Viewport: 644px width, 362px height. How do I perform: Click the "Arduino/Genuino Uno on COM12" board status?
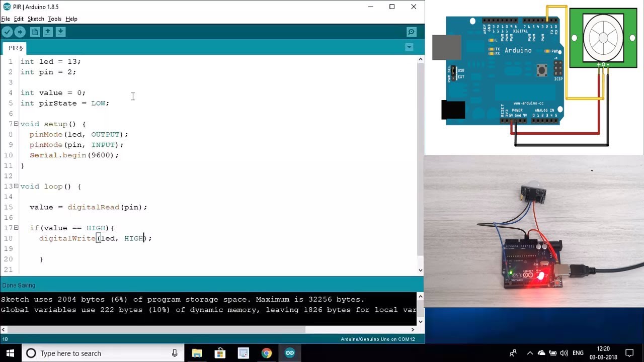[378, 339]
